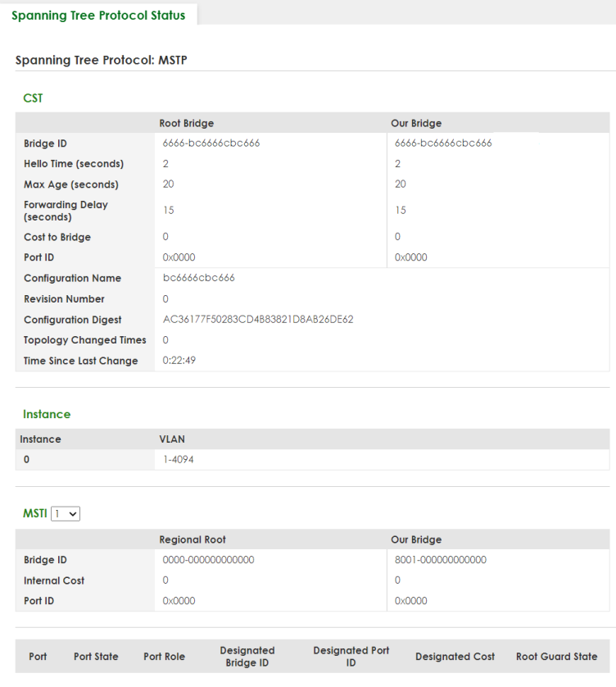Image resolution: width=616 pixels, height=687 pixels.
Task: Expand the MSTI instance dropdown
Action: click(65, 513)
